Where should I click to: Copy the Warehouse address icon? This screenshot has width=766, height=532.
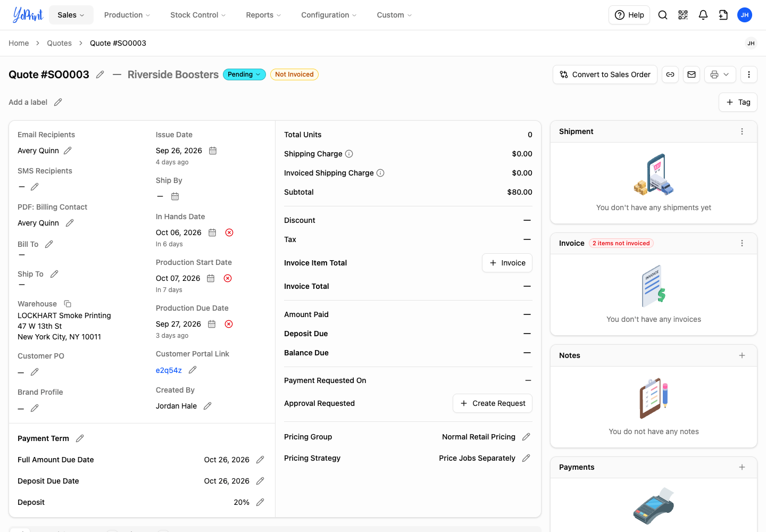pyautogui.click(x=68, y=304)
